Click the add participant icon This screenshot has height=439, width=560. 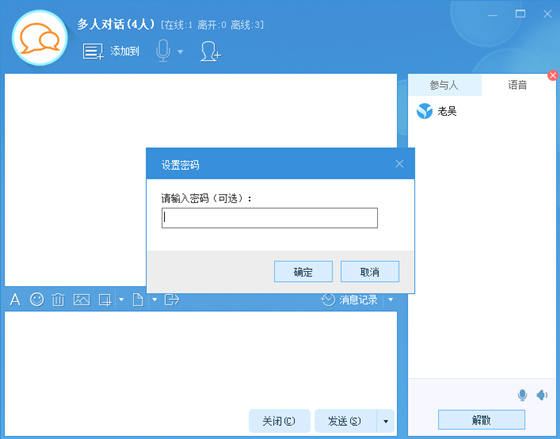[x=210, y=51]
